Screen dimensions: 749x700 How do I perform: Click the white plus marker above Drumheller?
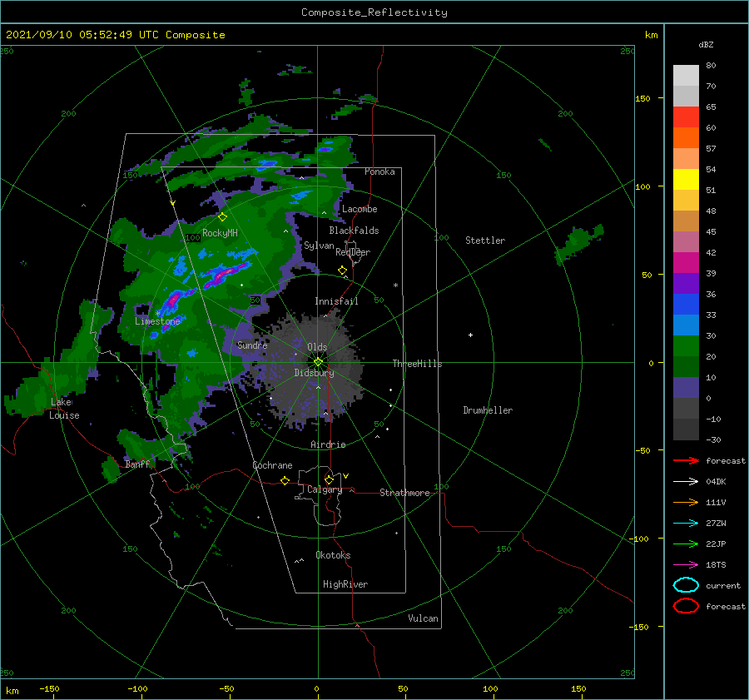[470, 335]
